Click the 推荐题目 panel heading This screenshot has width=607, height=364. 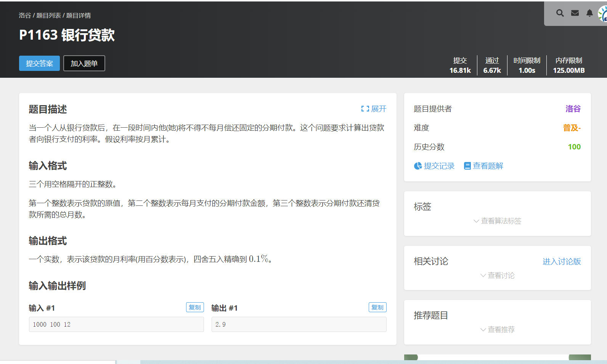pos(431,315)
